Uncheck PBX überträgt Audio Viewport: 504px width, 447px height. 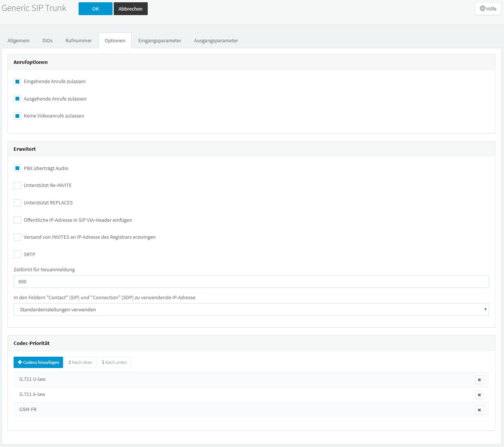pos(17,168)
